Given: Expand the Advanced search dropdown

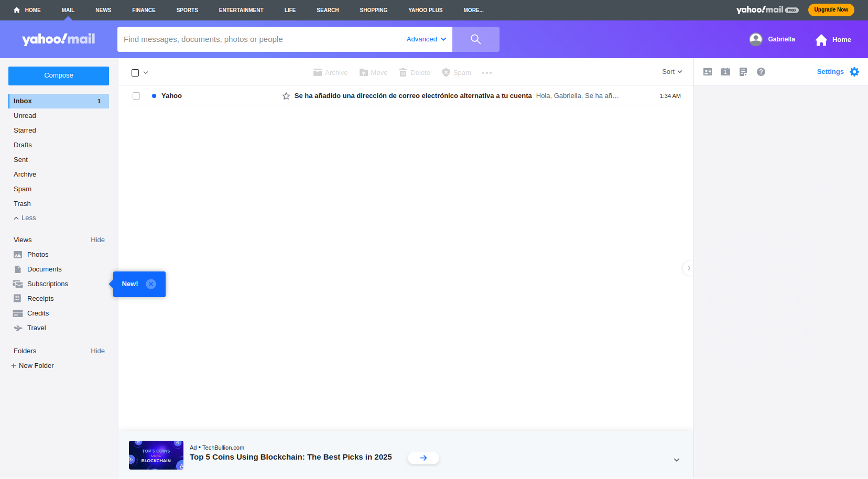Looking at the screenshot, I should 426,39.
